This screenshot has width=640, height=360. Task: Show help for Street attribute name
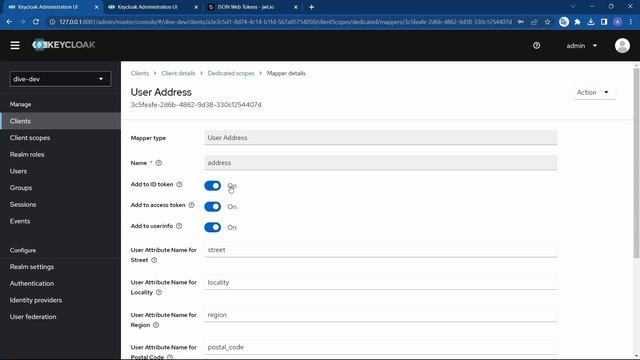154,260
